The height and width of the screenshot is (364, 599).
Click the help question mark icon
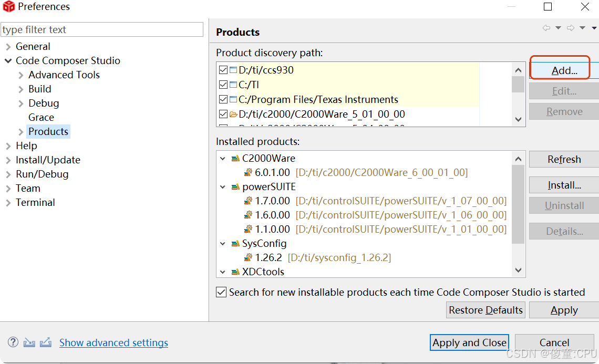[13, 342]
